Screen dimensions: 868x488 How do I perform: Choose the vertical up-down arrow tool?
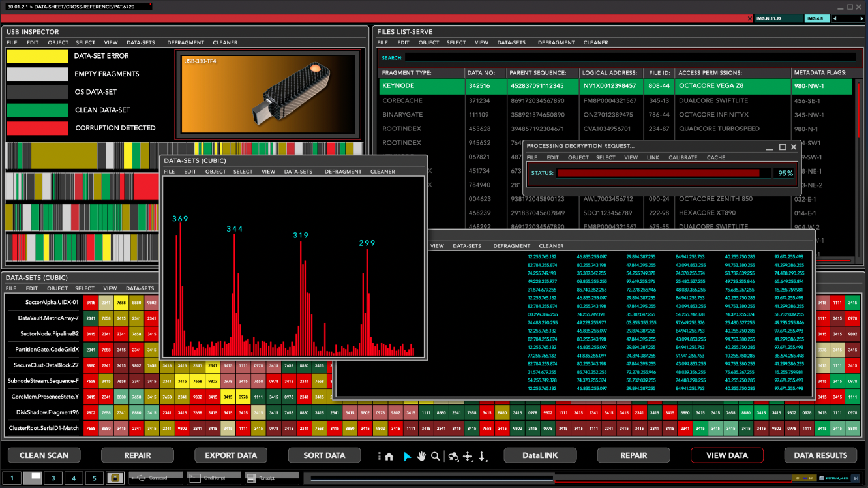click(x=483, y=457)
